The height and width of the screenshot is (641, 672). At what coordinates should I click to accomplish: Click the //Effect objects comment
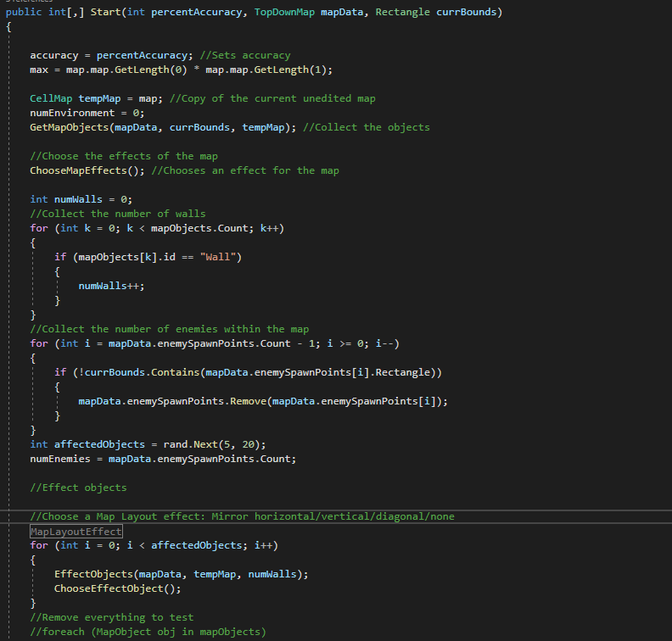[x=78, y=488]
